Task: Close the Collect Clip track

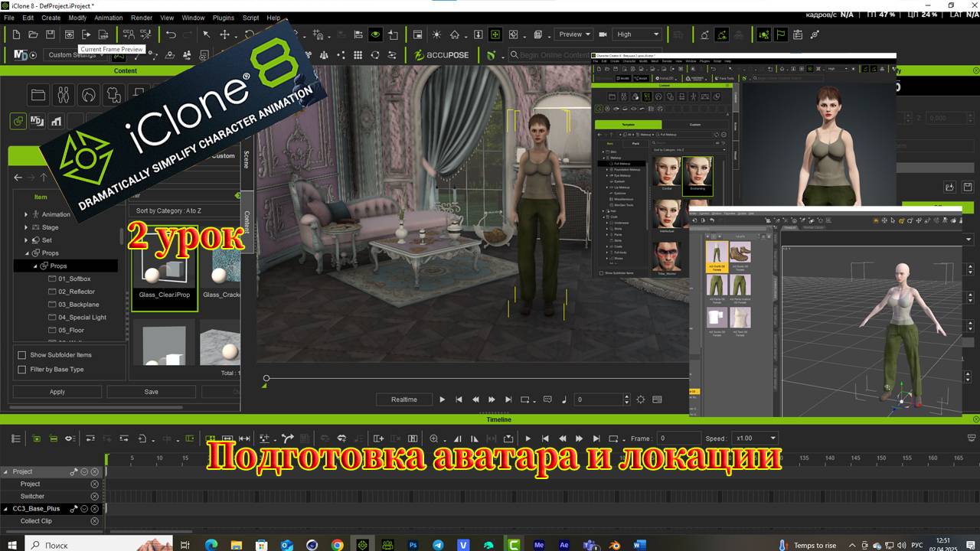Action: coord(95,521)
